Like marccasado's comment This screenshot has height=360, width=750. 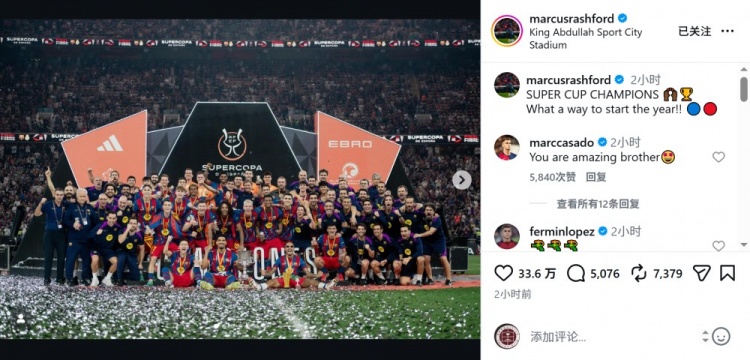[x=718, y=157]
